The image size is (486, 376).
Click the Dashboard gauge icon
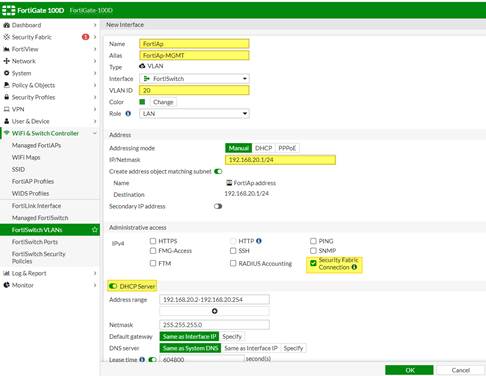pos(6,25)
